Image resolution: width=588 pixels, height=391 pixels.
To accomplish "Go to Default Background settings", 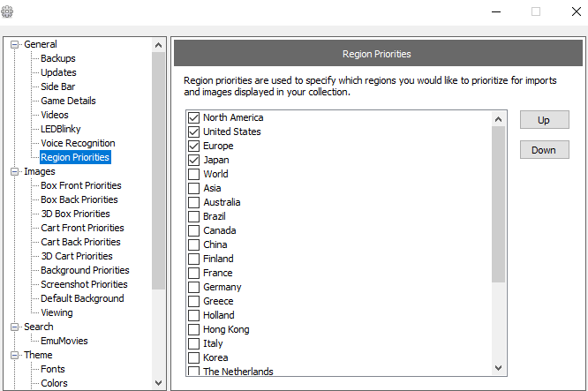I will (82, 299).
